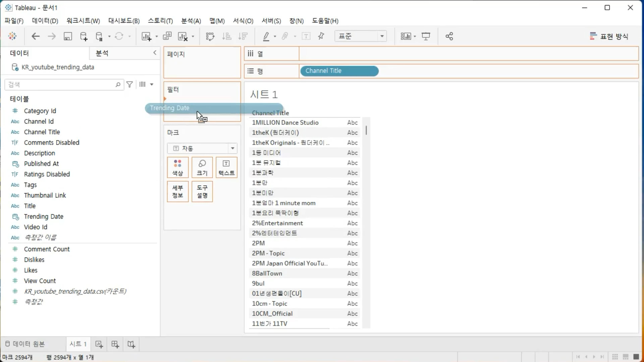
Task: Click in the field search box
Action: pyautogui.click(x=60, y=84)
